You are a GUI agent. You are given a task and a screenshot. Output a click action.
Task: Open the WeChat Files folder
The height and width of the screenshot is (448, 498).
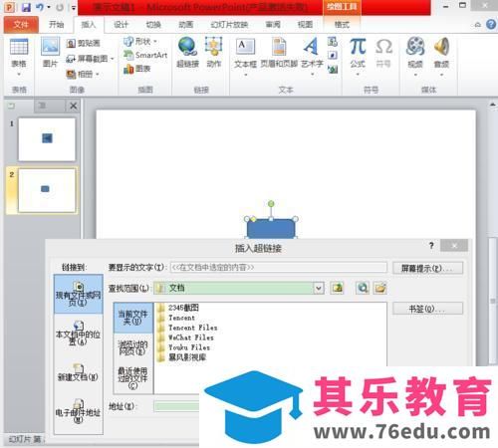pos(186,337)
